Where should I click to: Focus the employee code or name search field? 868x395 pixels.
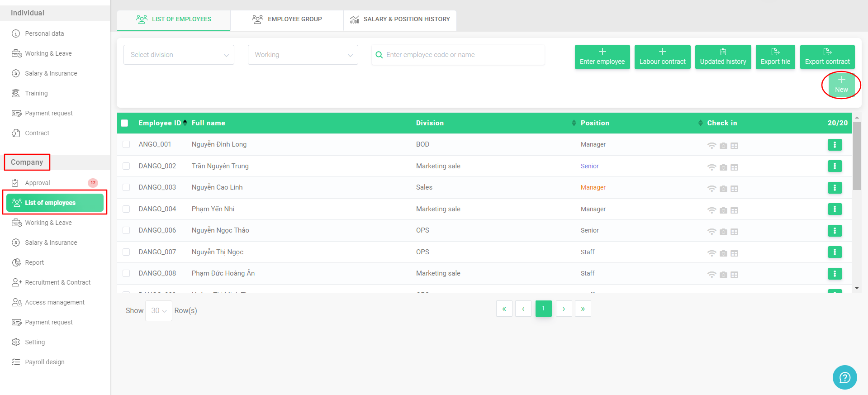[458, 55]
